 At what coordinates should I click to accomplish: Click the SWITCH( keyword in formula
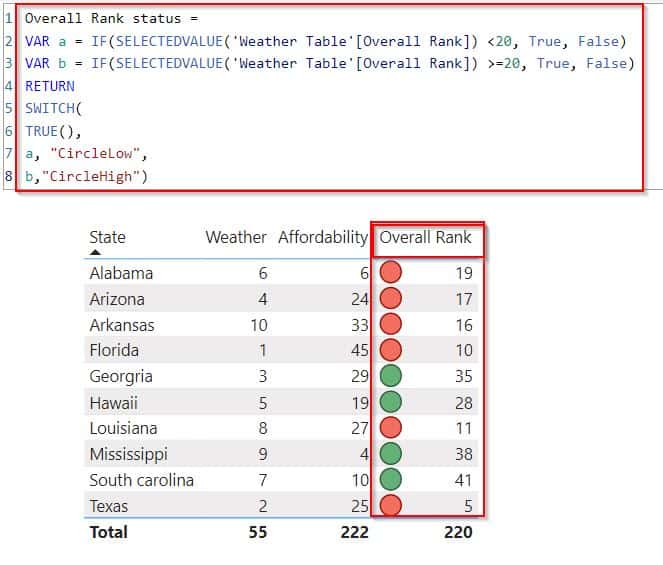(x=53, y=108)
